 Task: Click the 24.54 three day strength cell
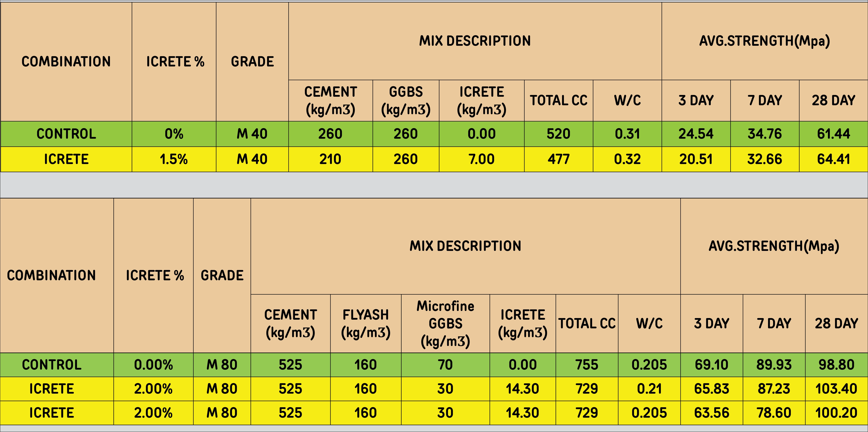(696, 134)
